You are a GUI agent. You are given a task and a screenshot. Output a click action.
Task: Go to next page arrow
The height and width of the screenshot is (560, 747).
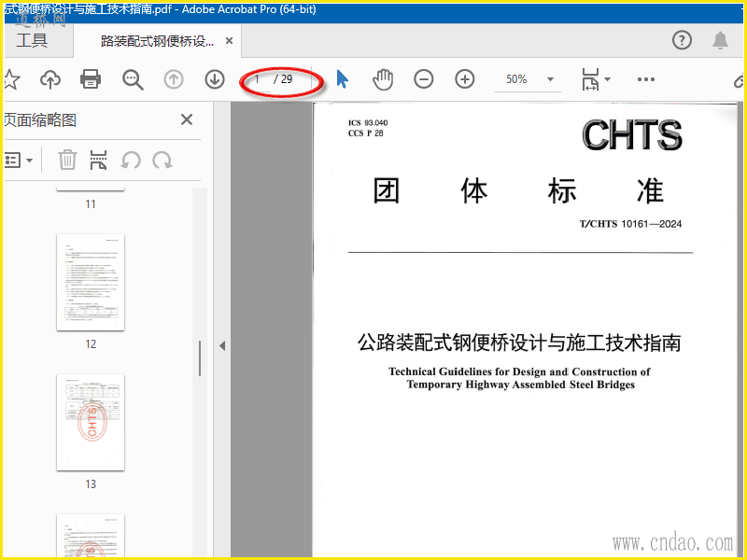click(215, 79)
